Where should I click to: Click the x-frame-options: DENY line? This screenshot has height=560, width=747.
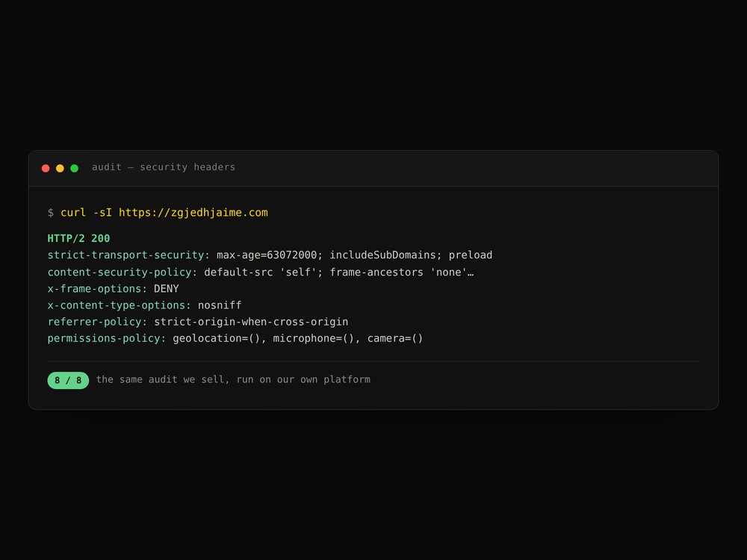pyautogui.click(x=114, y=288)
